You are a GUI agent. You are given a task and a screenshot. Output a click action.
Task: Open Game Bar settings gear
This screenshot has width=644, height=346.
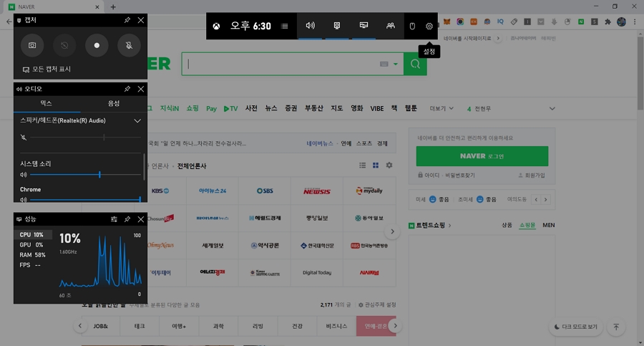[429, 26]
